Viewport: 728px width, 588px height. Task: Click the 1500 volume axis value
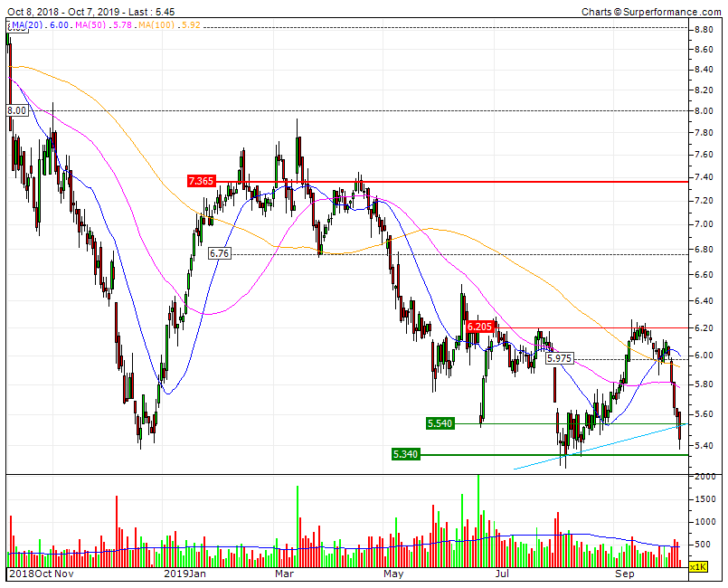pos(704,499)
